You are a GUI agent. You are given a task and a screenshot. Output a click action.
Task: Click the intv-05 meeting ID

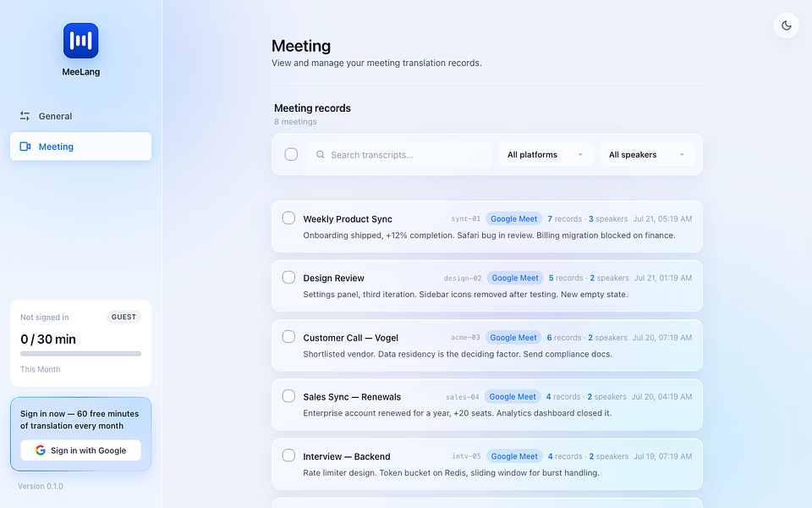click(466, 456)
